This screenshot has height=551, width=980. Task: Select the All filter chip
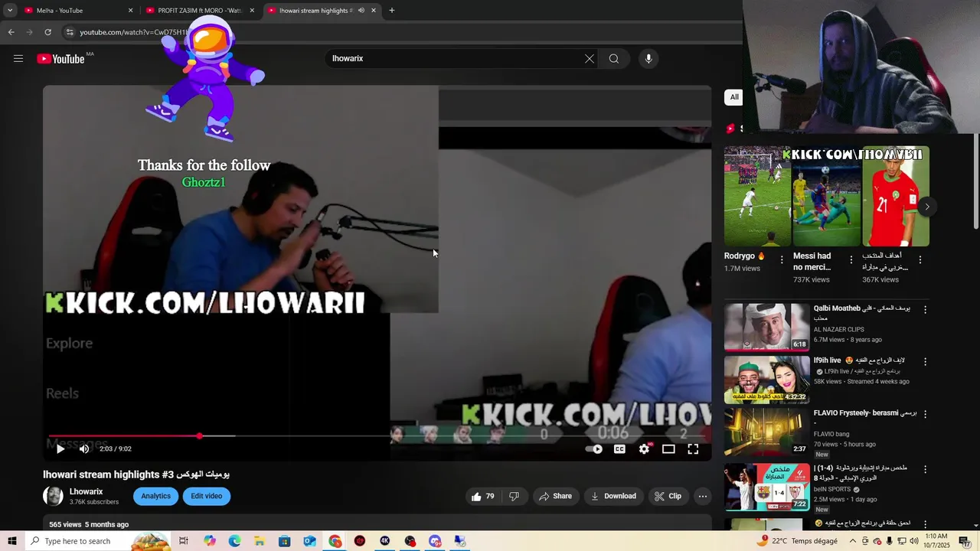[734, 97]
